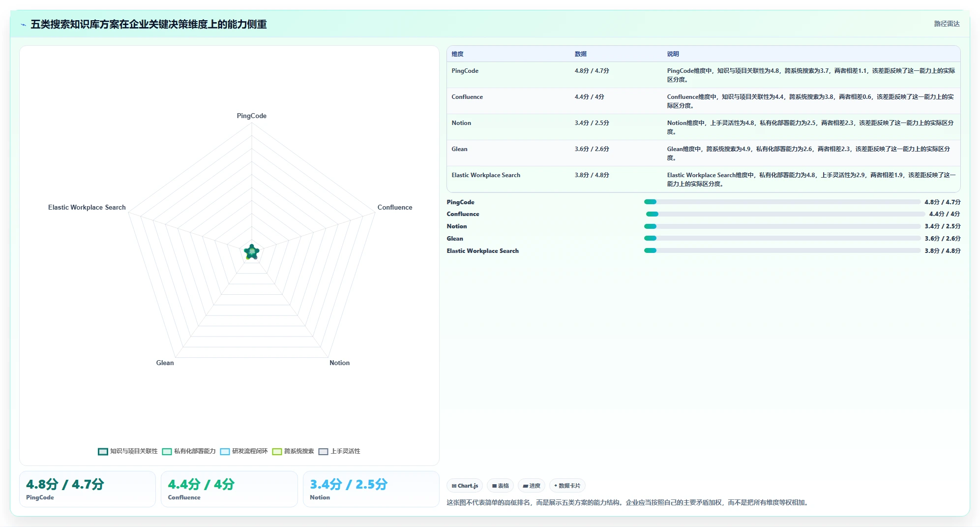Open the Notion score card
Viewport: 980px width, 527px height.
[371, 489]
